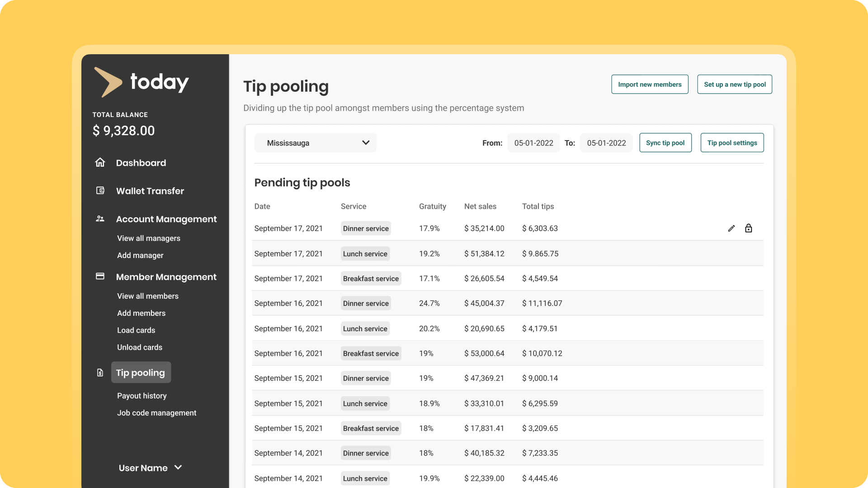Open Payout history

(x=142, y=396)
